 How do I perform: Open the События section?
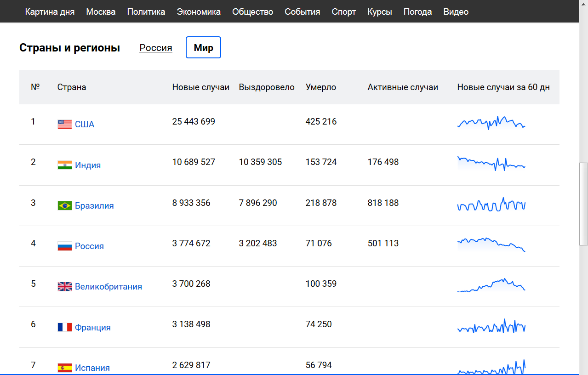[302, 12]
